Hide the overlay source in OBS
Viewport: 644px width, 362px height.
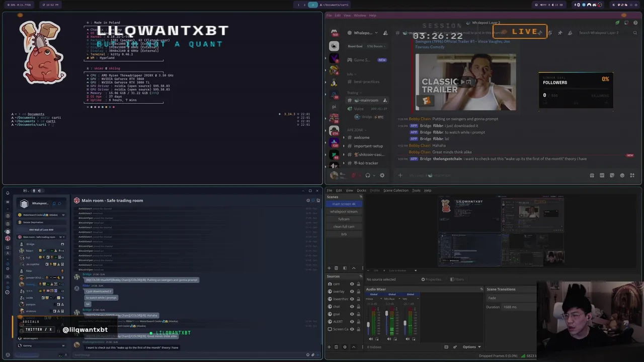352,292
